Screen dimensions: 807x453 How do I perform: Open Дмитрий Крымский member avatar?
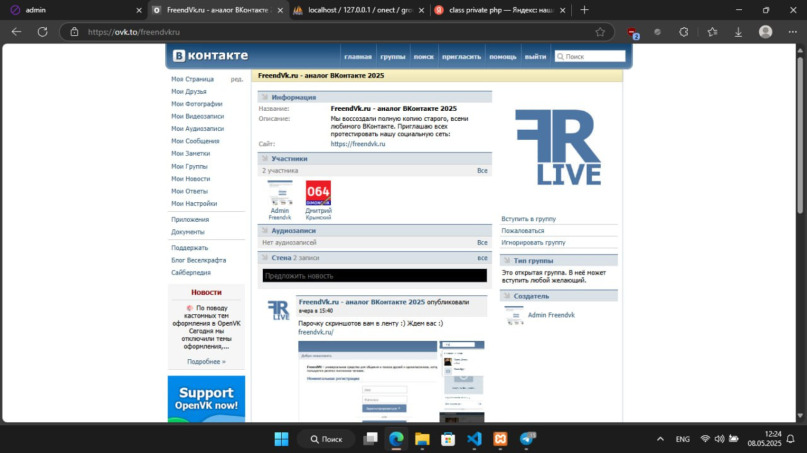coord(318,193)
